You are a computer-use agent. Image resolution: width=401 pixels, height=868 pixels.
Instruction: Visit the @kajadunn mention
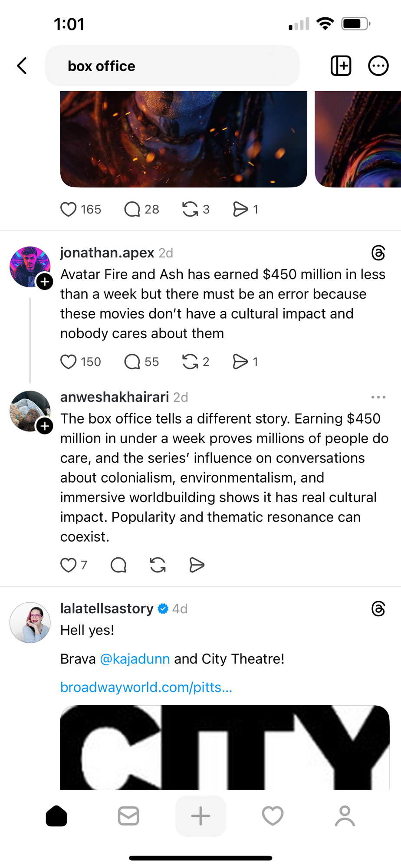(x=135, y=659)
